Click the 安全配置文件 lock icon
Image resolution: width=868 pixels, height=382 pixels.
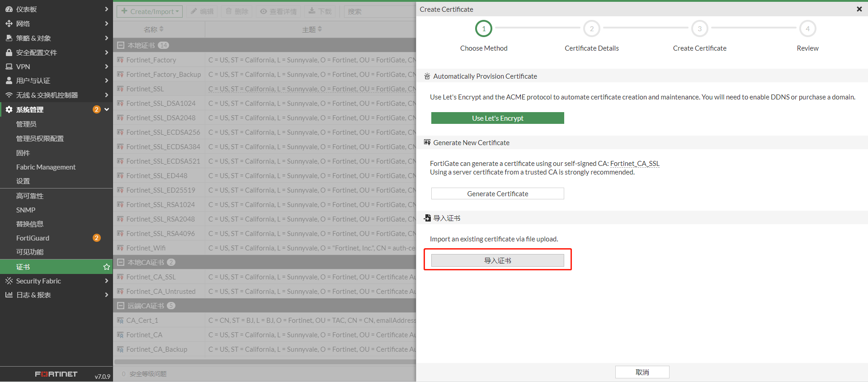click(9, 52)
